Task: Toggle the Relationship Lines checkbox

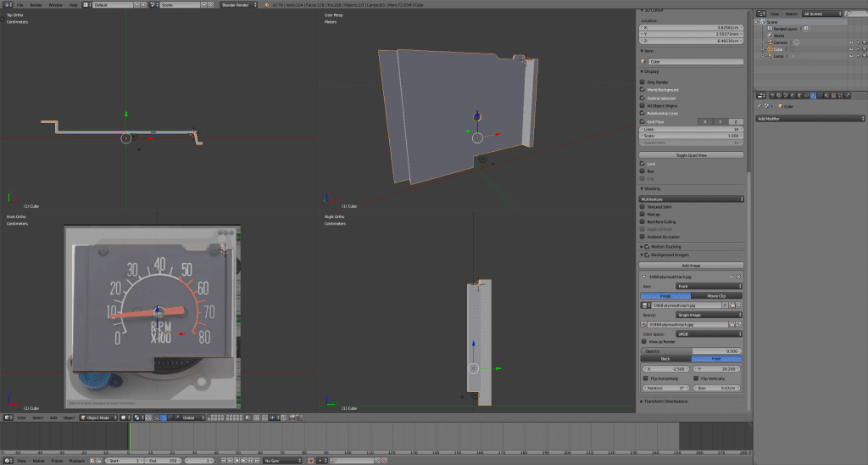Action: [643, 113]
